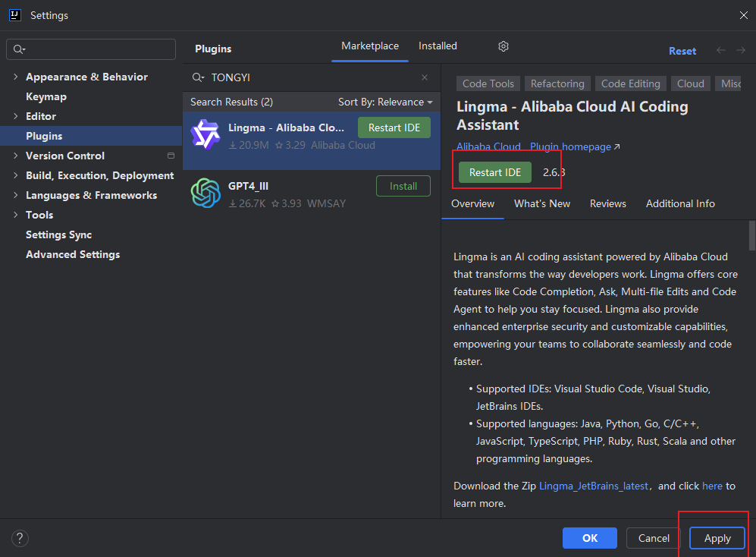The height and width of the screenshot is (557, 756).
Task: Click the GPT4_III 3.93 star rating
Action: [x=287, y=203]
